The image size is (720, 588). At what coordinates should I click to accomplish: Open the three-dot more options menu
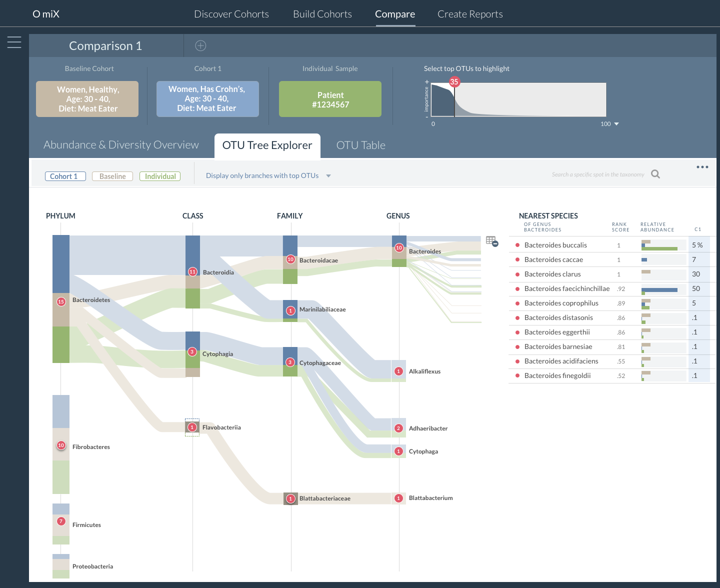click(x=702, y=167)
